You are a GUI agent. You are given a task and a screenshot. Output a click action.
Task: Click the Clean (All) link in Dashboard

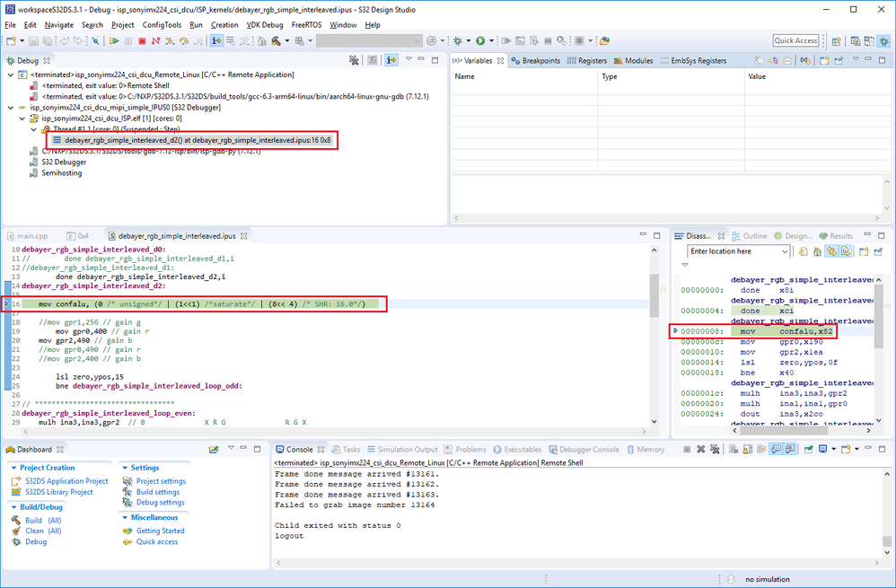pyautogui.click(x=43, y=531)
